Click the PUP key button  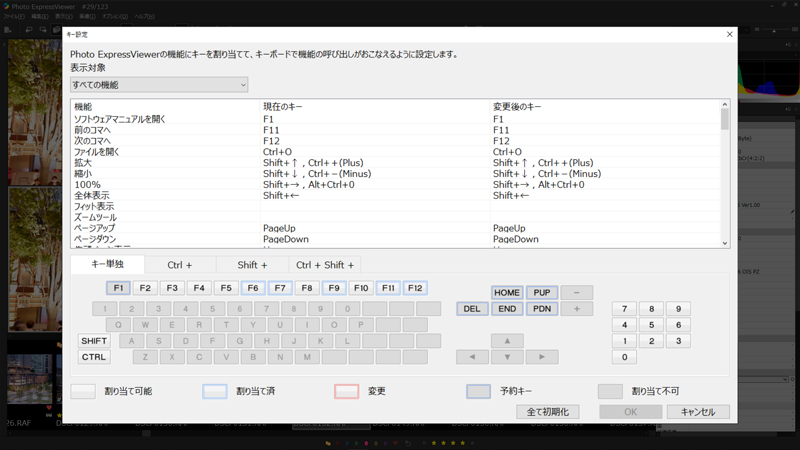pyautogui.click(x=542, y=292)
